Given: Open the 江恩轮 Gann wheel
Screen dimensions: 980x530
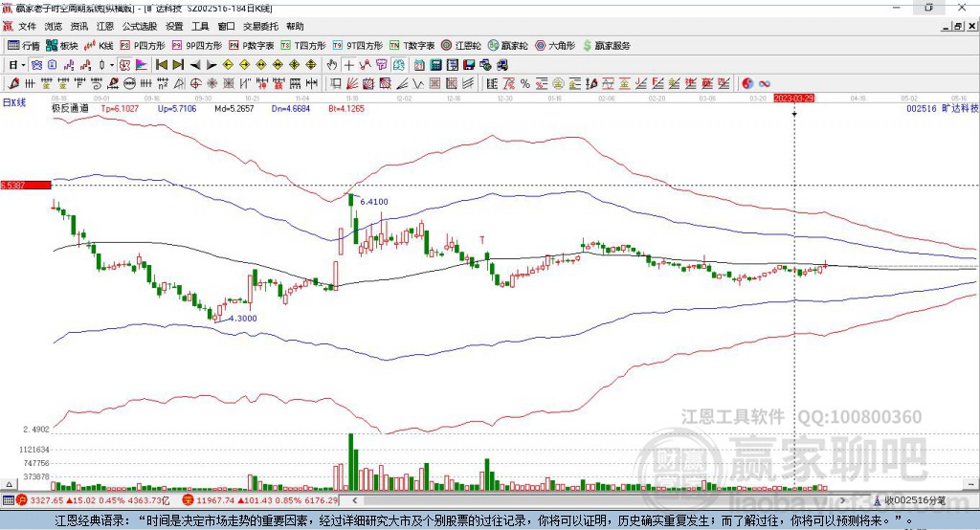Looking at the screenshot, I should [461, 46].
